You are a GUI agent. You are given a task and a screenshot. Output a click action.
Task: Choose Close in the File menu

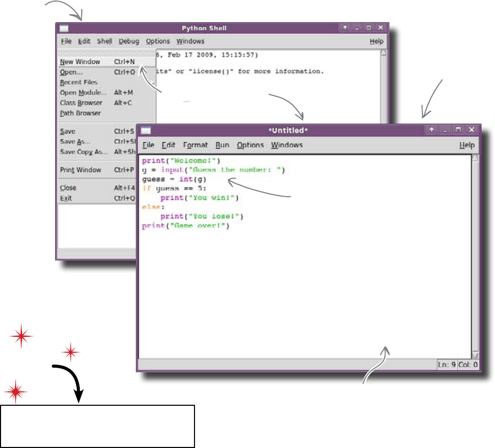[97, 188]
